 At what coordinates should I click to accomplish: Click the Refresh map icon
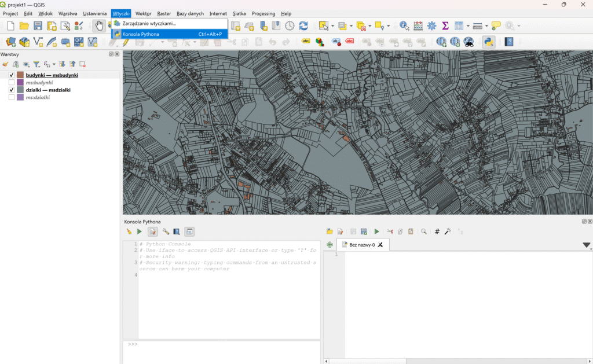pyautogui.click(x=303, y=25)
